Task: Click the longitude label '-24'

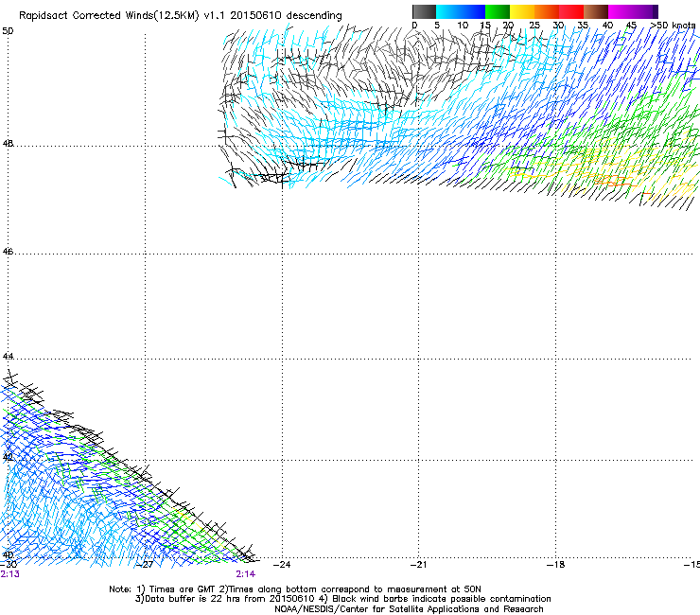Action: [x=282, y=565]
